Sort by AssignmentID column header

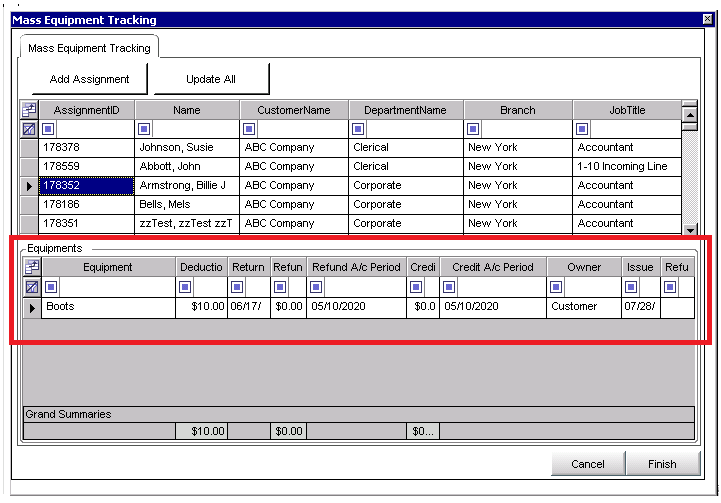(86, 110)
